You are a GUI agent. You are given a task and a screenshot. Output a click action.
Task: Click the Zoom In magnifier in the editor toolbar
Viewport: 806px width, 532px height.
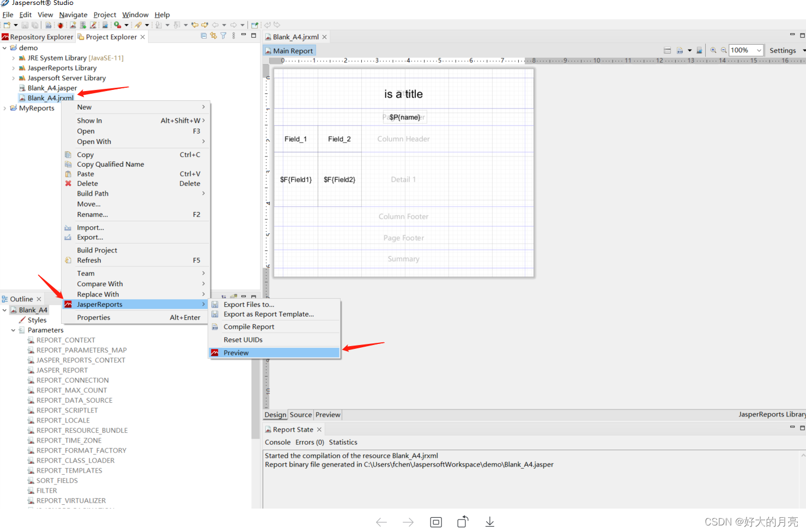[x=713, y=50]
